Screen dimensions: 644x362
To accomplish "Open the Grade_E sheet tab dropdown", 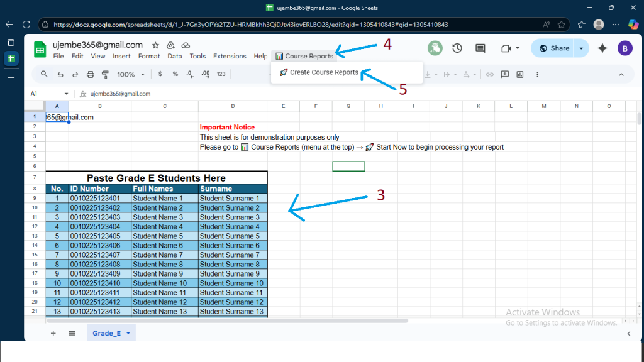I will 128,333.
